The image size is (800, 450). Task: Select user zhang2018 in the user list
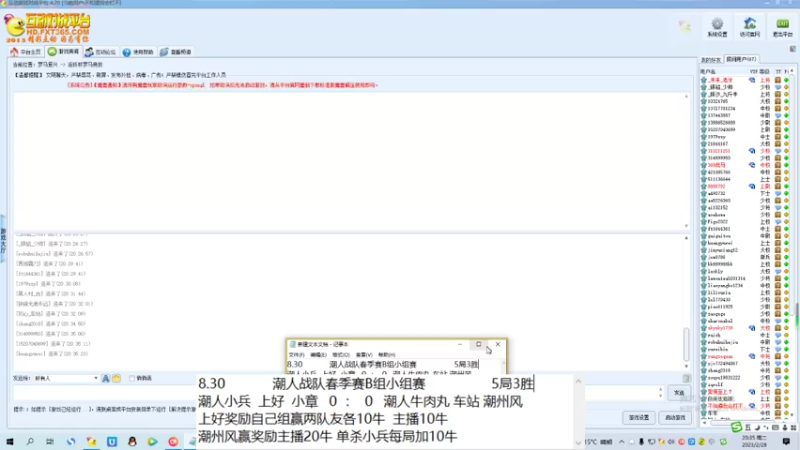[719, 371]
